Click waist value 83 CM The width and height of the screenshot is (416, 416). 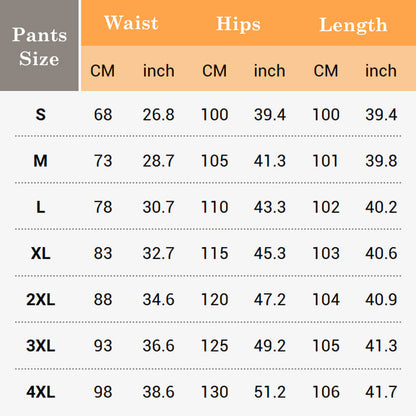tap(103, 253)
